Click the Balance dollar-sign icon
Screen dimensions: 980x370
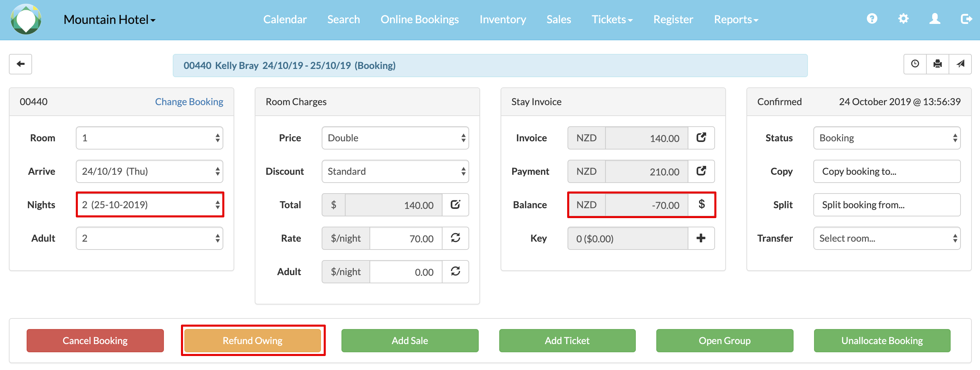coord(701,204)
